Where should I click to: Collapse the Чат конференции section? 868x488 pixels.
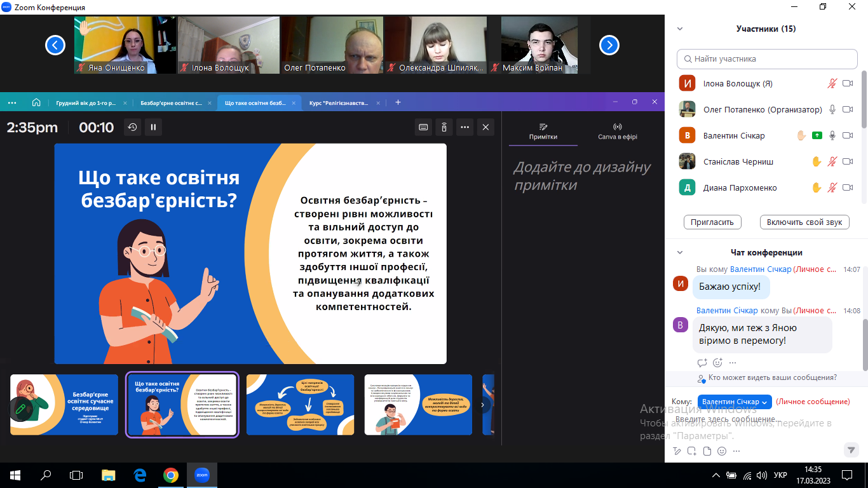680,253
